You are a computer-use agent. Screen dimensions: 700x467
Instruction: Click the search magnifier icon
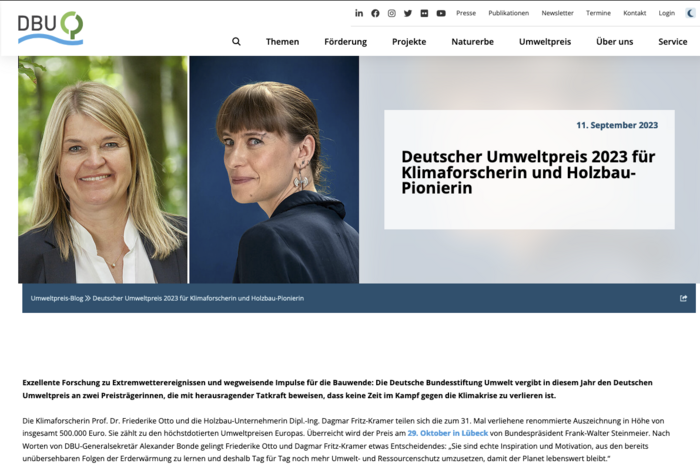236,42
